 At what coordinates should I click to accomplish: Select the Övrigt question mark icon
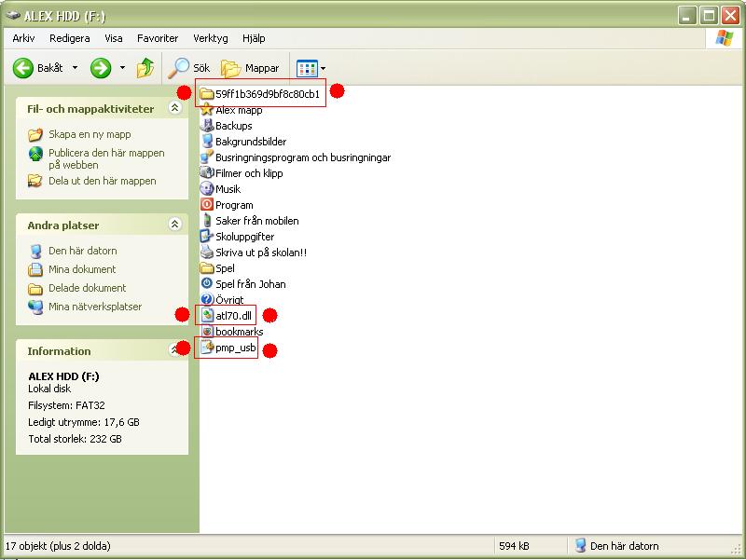tap(207, 299)
